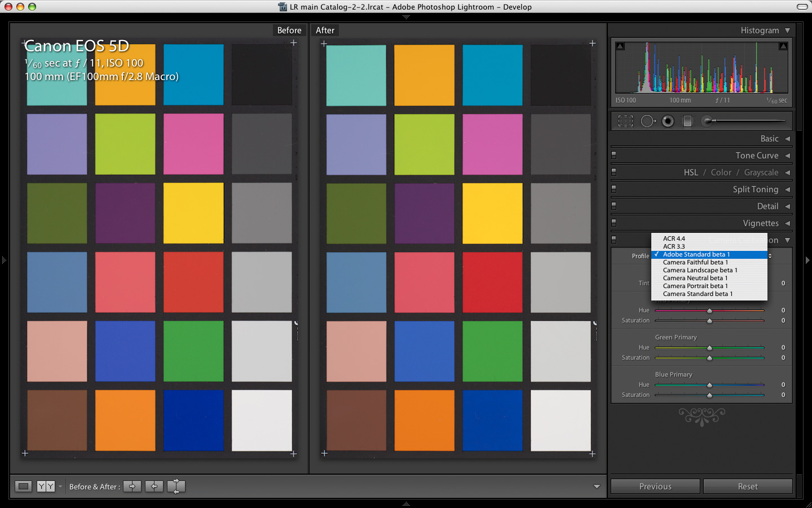Select Camera Neutral beta 1 profile
Viewport: 812px width, 508px height.
(709, 278)
